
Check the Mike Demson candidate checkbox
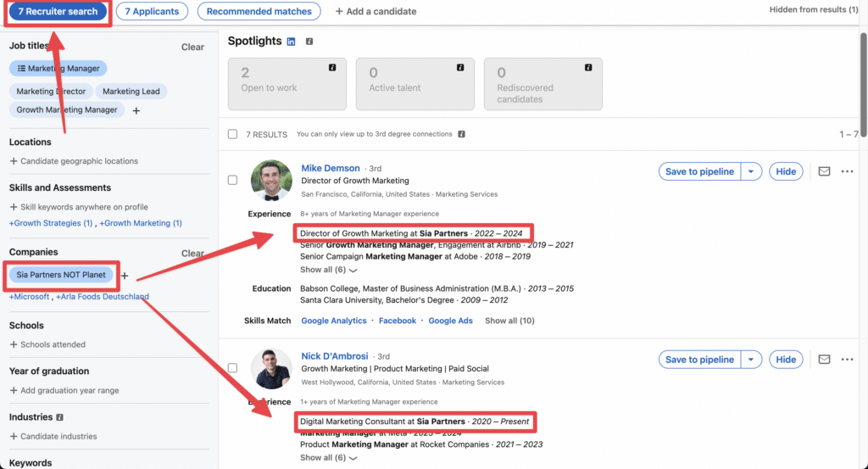[x=232, y=180]
